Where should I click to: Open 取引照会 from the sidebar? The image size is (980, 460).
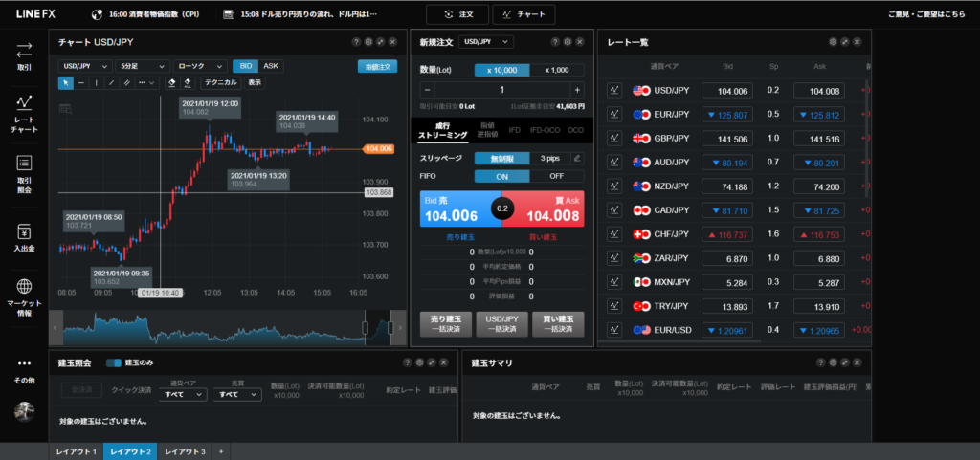[x=24, y=174]
